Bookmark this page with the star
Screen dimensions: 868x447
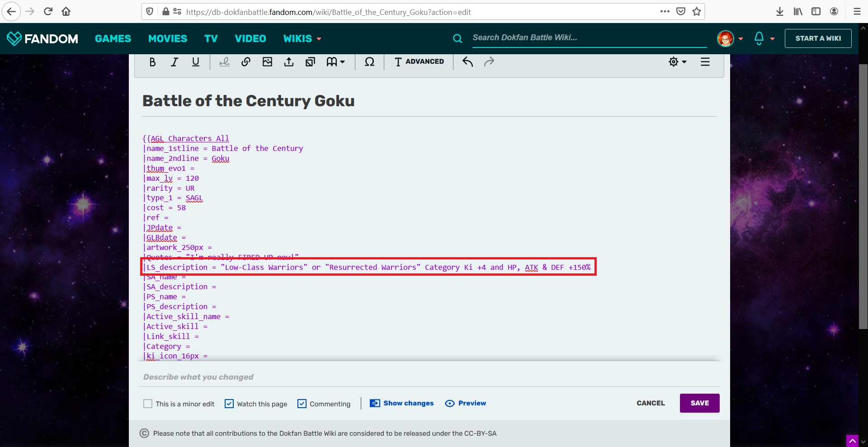(x=697, y=12)
